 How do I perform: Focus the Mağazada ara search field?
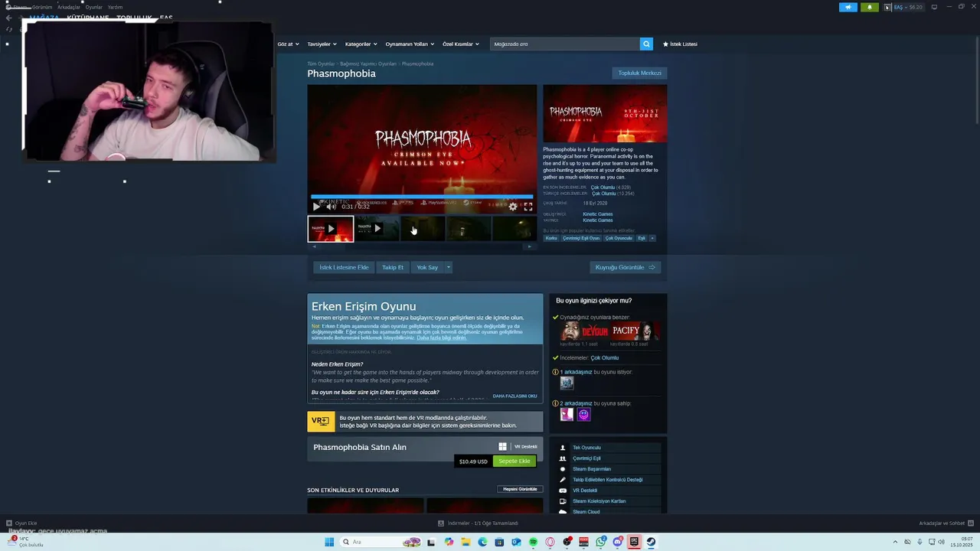pos(564,44)
